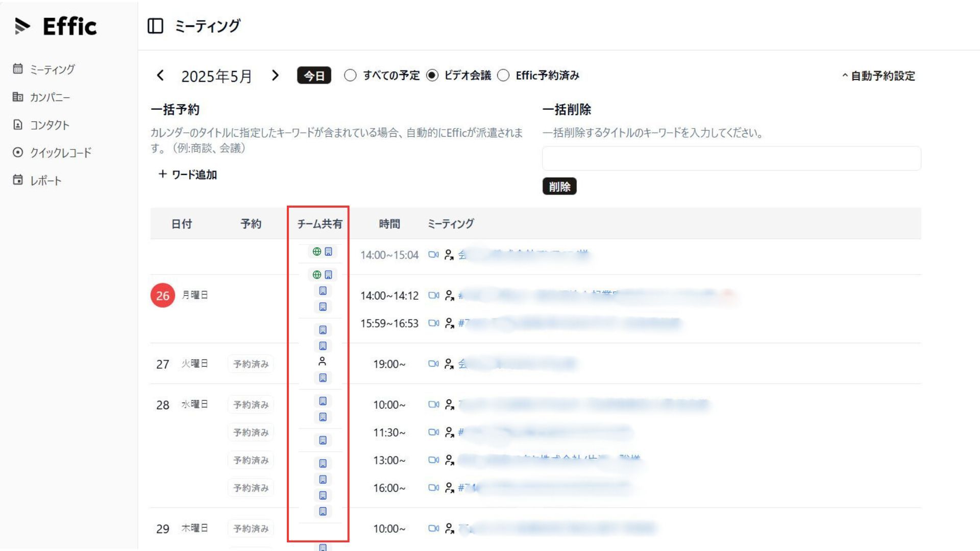This screenshot has width=980, height=551.
Task: Click the 日付 column header
Action: click(181, 223)
